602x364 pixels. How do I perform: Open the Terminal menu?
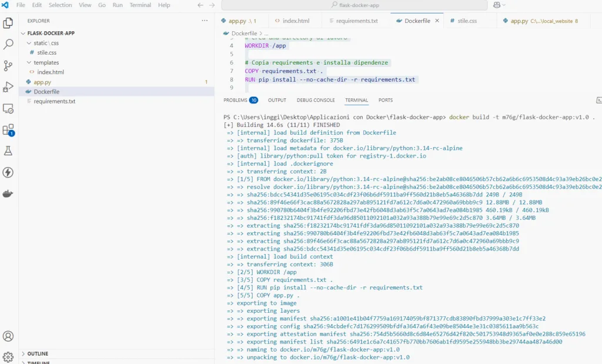(x=140, y=5)
